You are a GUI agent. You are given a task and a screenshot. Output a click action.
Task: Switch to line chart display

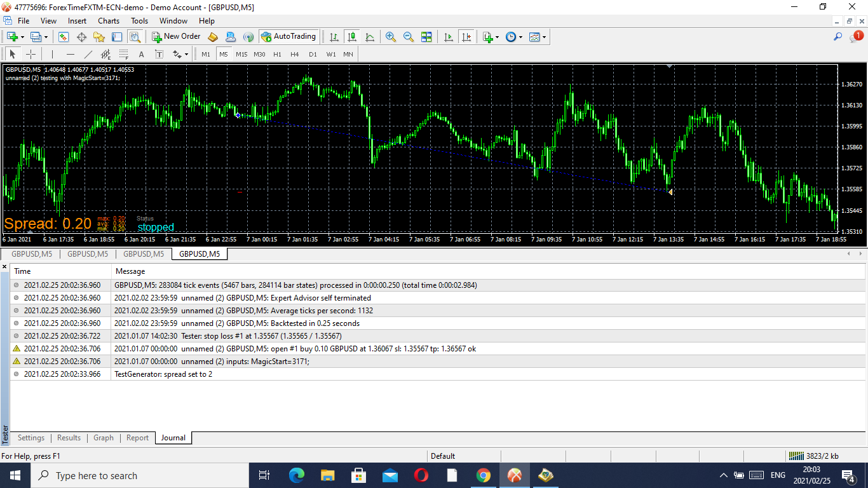[369, 37]
